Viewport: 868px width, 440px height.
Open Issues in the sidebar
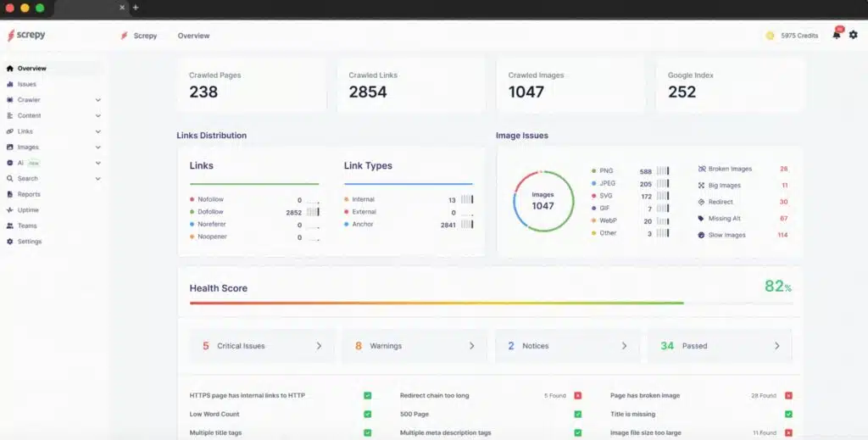(26, 84)
